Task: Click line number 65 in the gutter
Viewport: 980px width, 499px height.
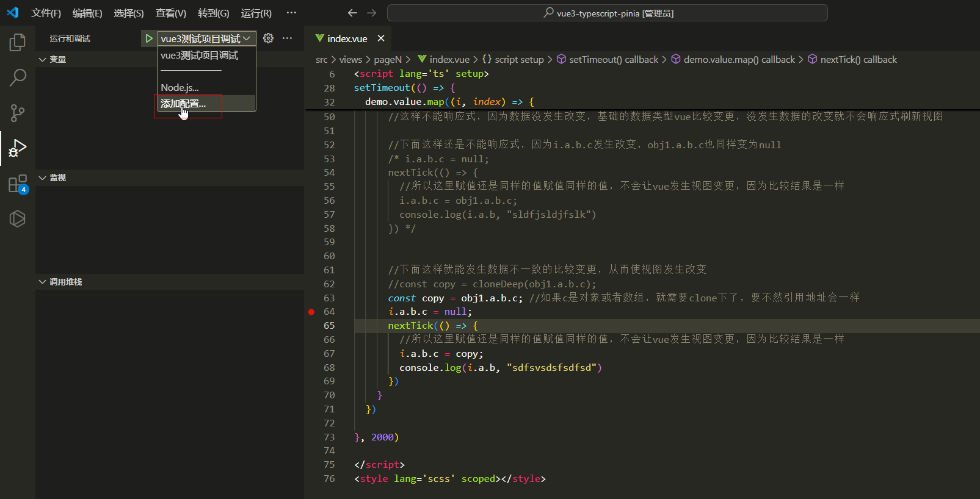Action: 329,326
